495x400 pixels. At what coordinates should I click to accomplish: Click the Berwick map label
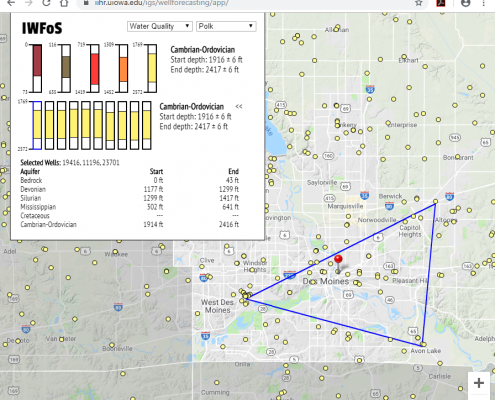coord(390,196)
